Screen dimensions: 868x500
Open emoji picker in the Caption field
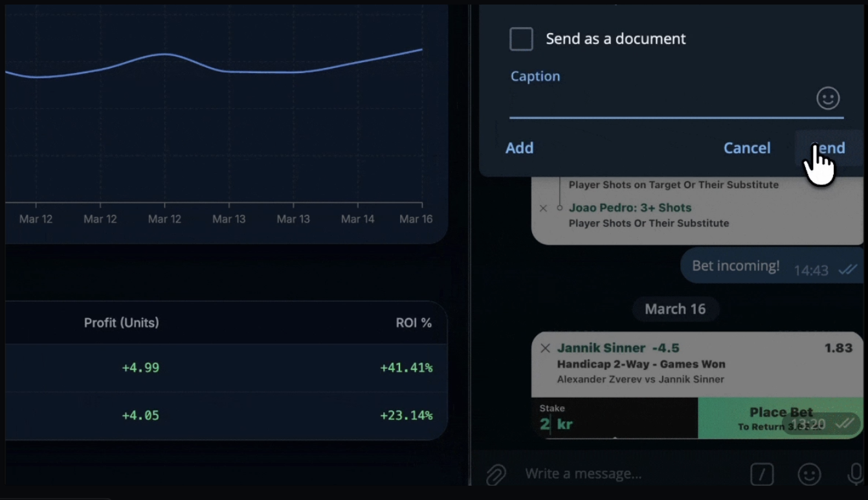(827, 98)
